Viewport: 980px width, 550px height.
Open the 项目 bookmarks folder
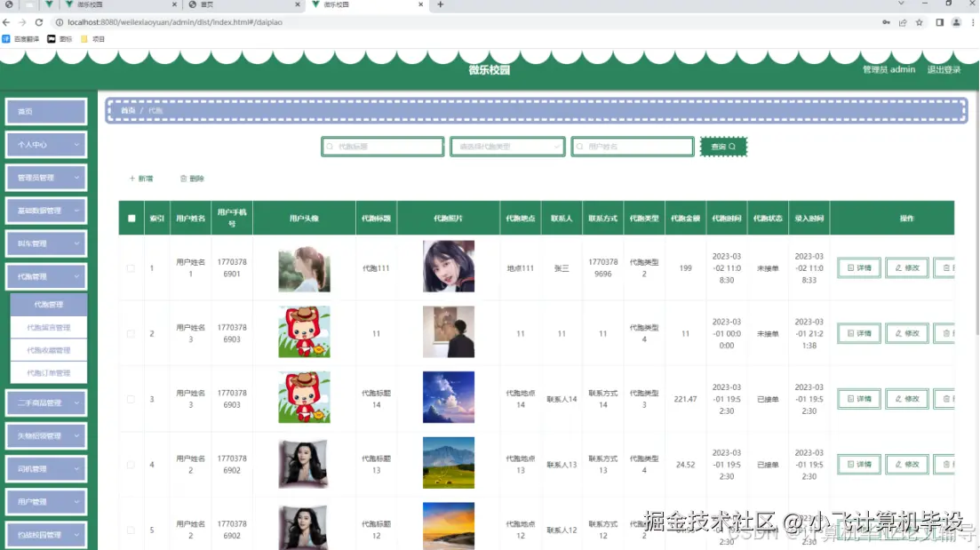coord(93,39)
